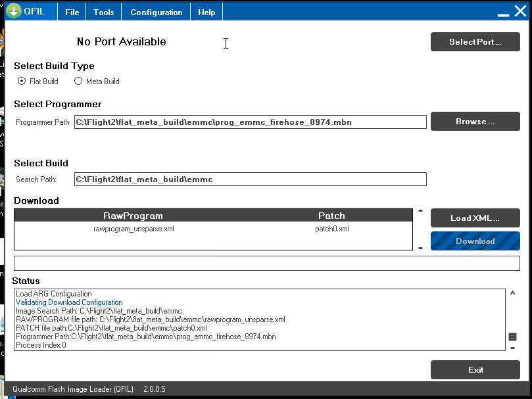Open the Configuration menu
The width and height of the screenshot is (532, 399).
pyautogui.click(x=157, y=12)
